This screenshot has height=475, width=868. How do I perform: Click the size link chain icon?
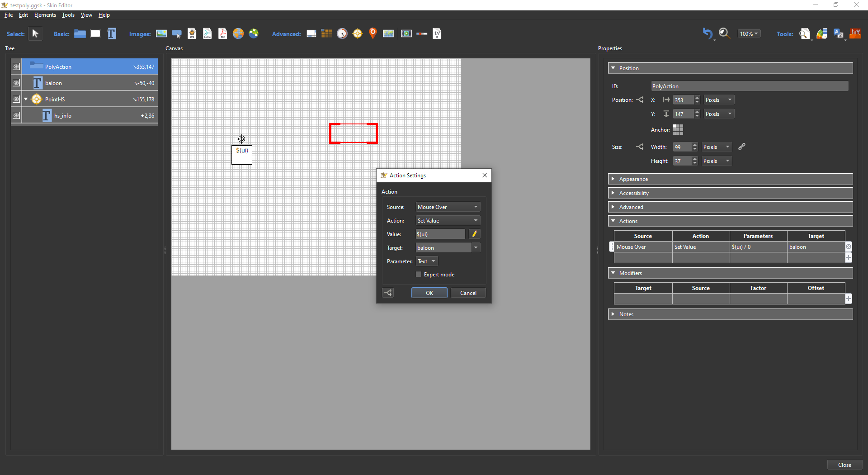[742, 147]
